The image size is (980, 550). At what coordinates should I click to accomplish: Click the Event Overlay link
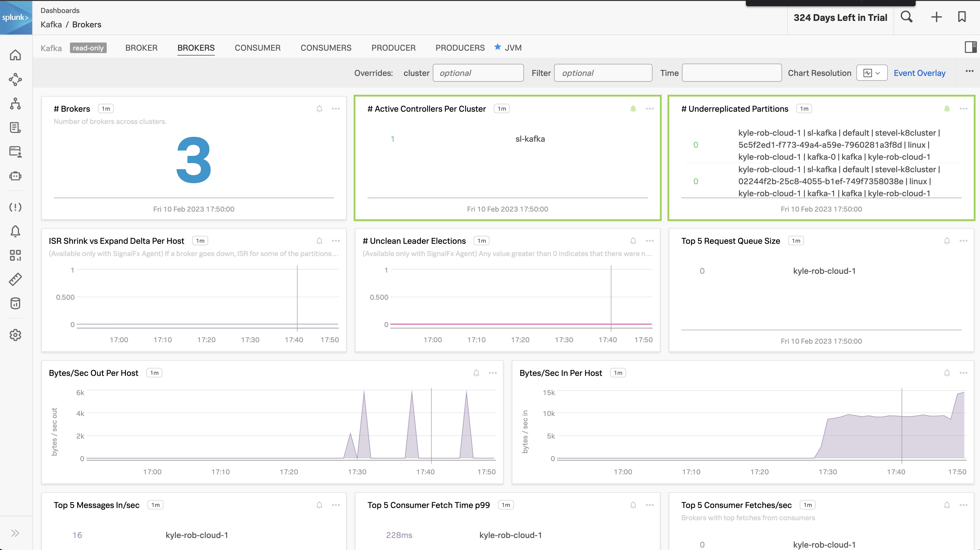(x=919, y=73)
